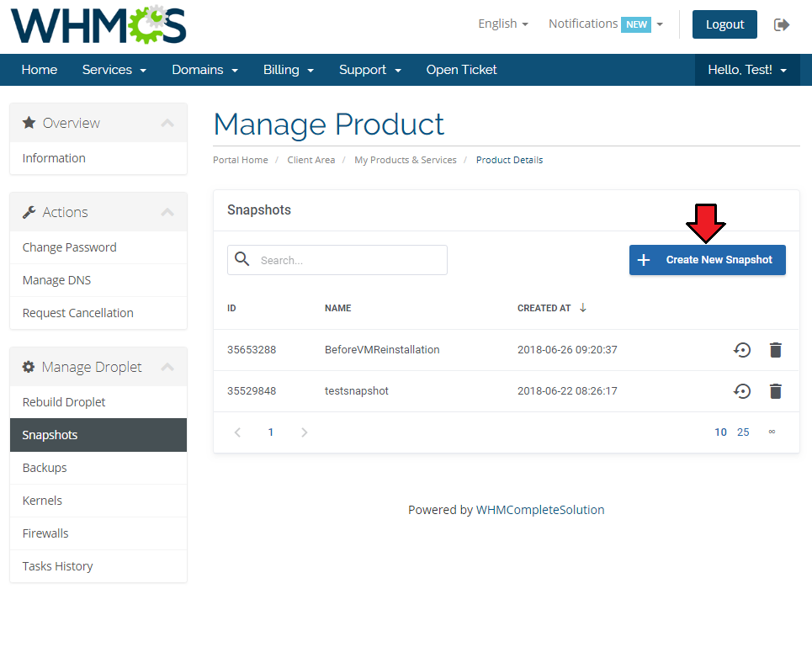Go to Home in navigation bar

point(40,70)
